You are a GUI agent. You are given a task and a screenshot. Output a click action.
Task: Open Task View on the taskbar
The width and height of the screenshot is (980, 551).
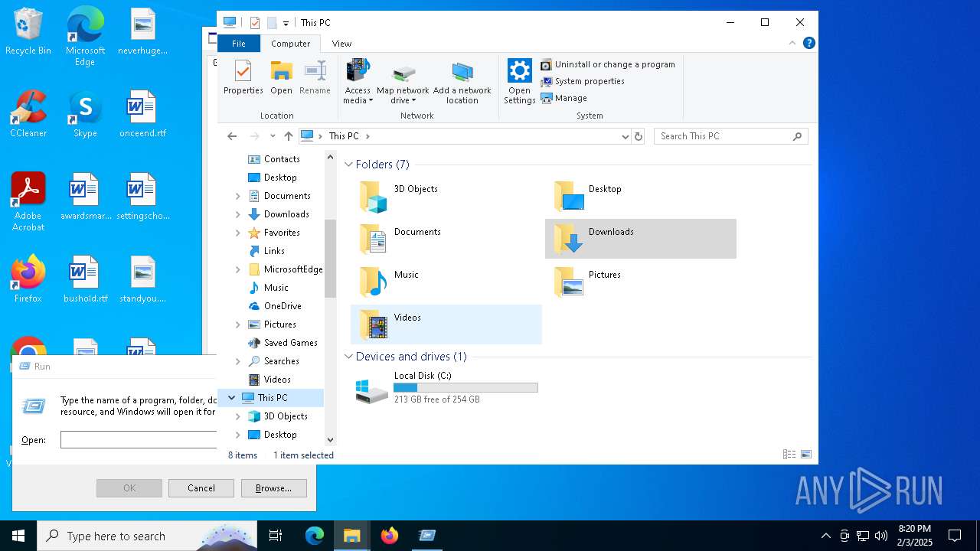coord(276,536)
